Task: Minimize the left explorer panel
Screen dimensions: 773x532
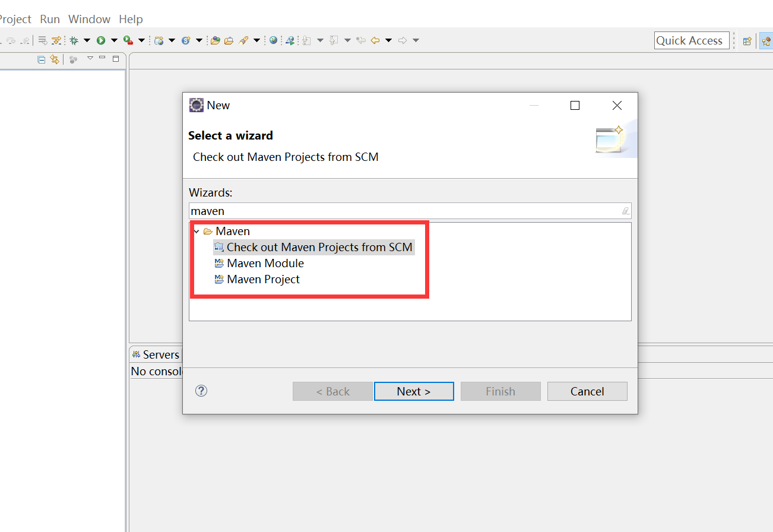Action: [x=102, y=57]
